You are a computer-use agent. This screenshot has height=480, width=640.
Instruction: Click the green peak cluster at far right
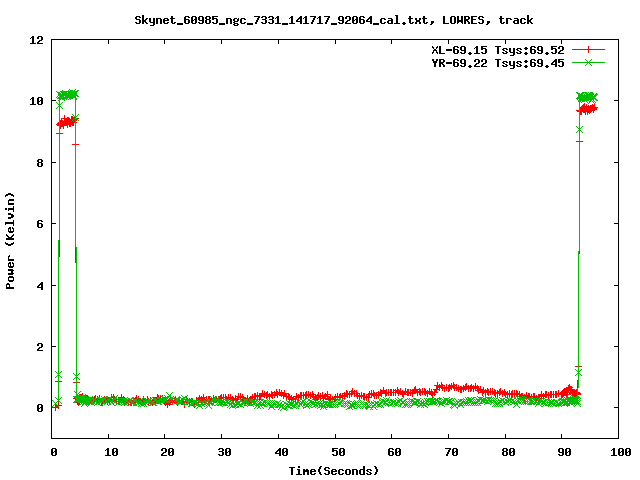click(587, 98)
